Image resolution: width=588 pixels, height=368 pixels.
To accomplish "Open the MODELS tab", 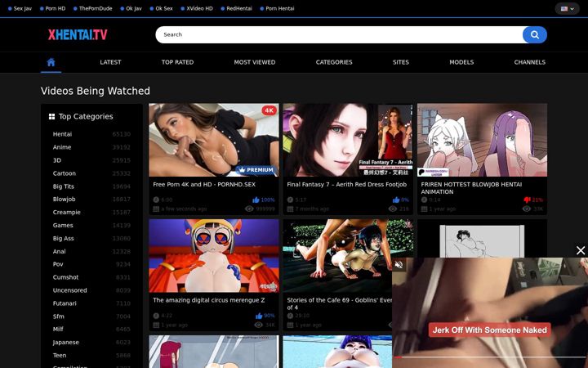I will coord(461,62).
